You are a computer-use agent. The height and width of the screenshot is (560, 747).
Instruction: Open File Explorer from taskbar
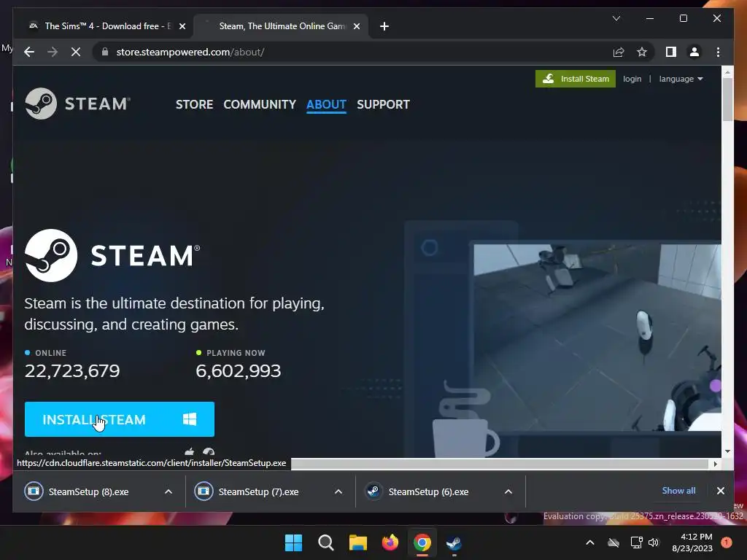coord(357,542)
